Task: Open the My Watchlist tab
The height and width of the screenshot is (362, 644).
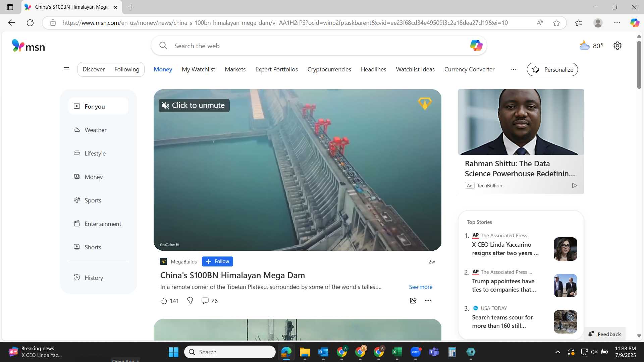Action: click(199, 69)
